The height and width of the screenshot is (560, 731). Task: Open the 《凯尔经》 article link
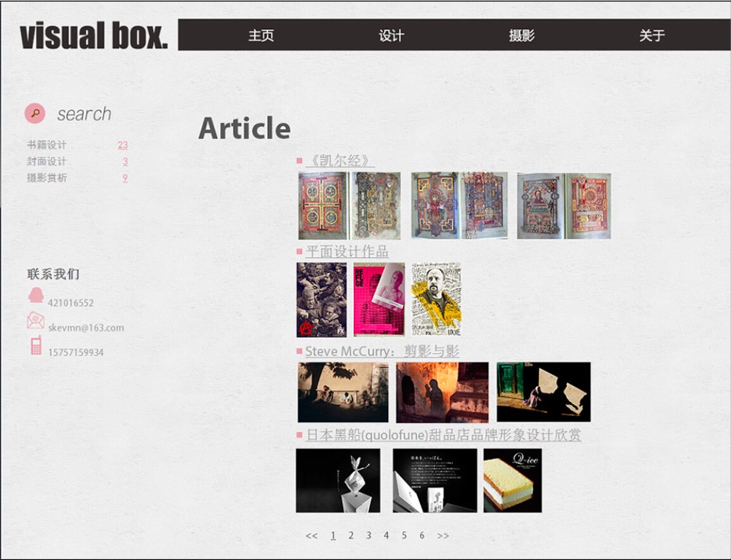340,161
